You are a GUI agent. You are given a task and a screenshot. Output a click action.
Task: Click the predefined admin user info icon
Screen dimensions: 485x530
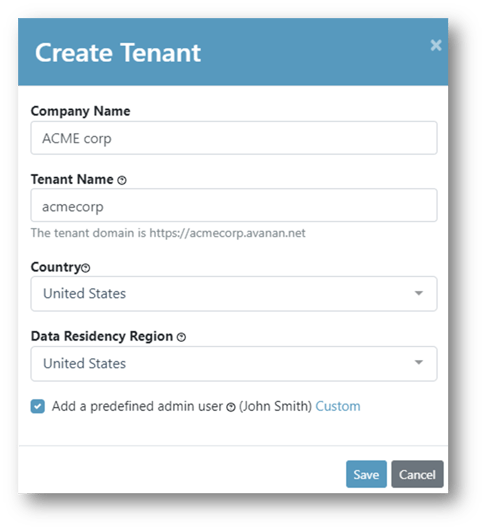pyautogui.click(x=231, y=407)
